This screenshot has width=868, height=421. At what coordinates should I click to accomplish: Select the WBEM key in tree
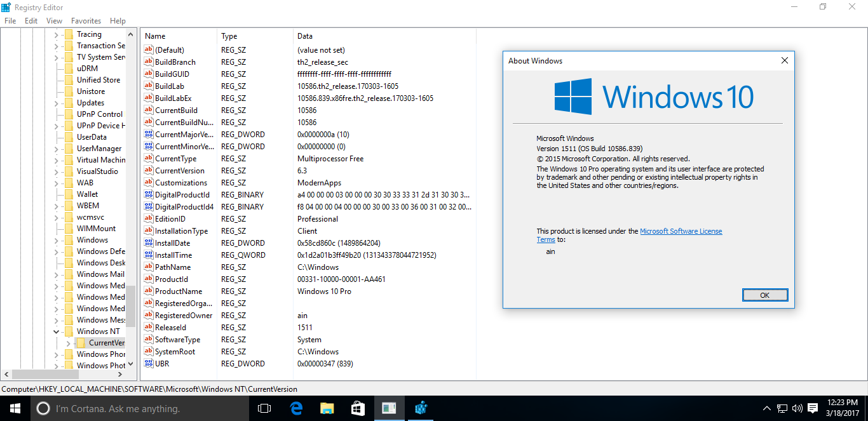[88, 206]
